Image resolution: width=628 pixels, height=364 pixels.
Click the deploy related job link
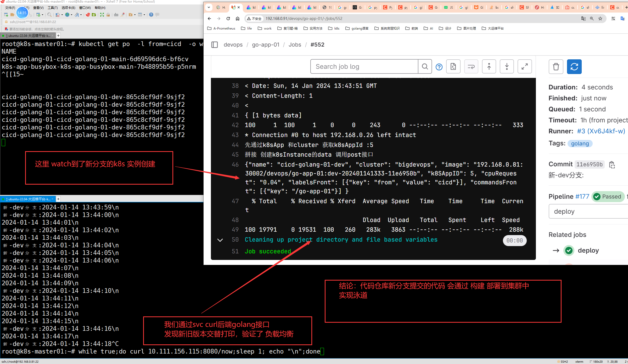click(588, 251)
